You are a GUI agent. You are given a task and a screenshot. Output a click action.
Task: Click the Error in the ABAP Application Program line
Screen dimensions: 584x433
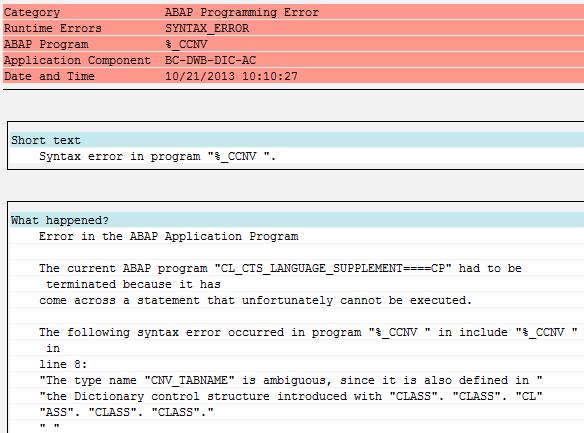coord(169,236)
